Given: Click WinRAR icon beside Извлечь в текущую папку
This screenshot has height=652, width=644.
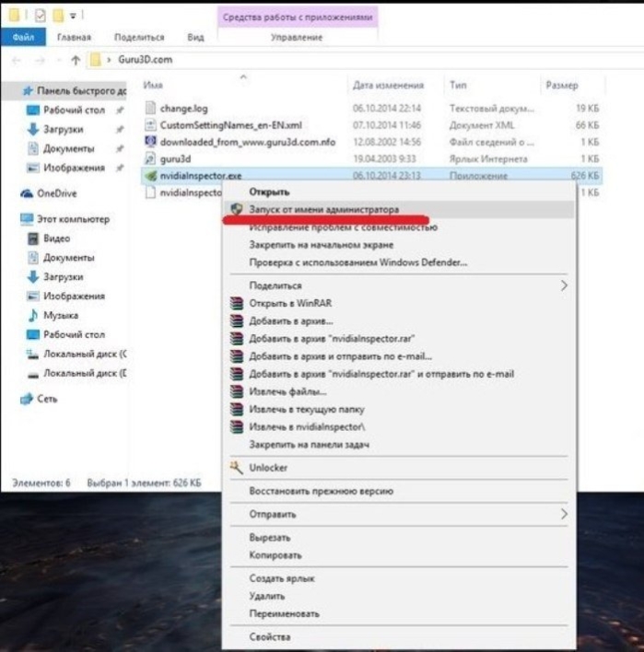Looking at the screenshot, I should click(237, 409).
